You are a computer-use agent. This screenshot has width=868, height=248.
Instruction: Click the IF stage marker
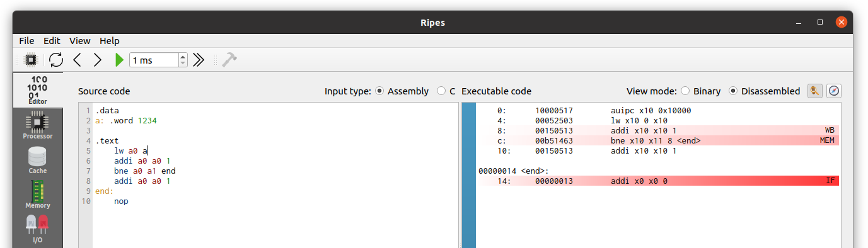830,181
